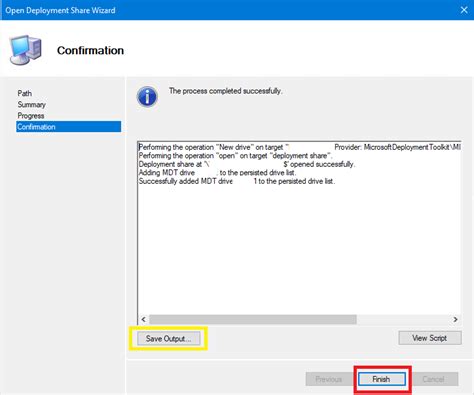Click the 'Performing the operation "open"' line
Image resolution: width=474 pixels, height=395 pixels.
pyautogui.click(x=235, y=156)
